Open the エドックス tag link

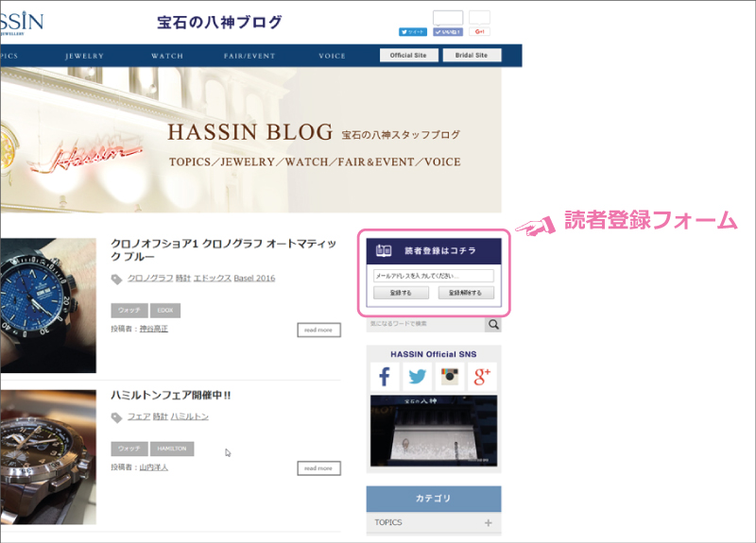212,279
